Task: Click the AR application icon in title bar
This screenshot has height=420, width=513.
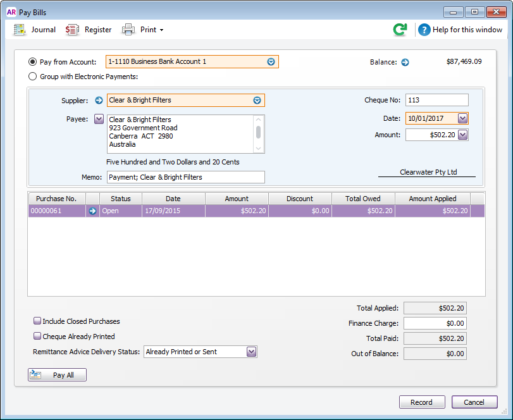Action: click(x=11, y=12)
